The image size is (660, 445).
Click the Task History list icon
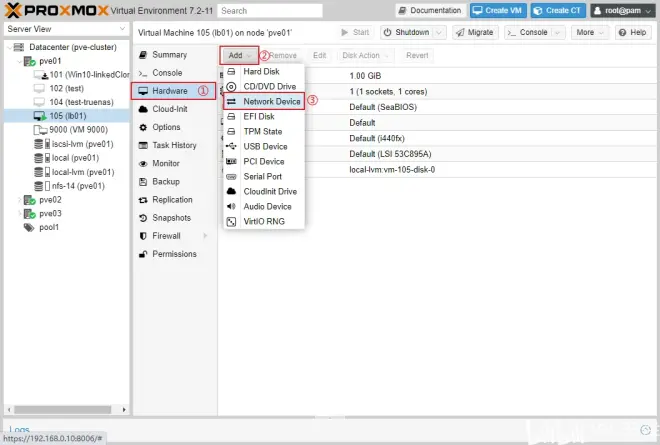pos(143,145)
